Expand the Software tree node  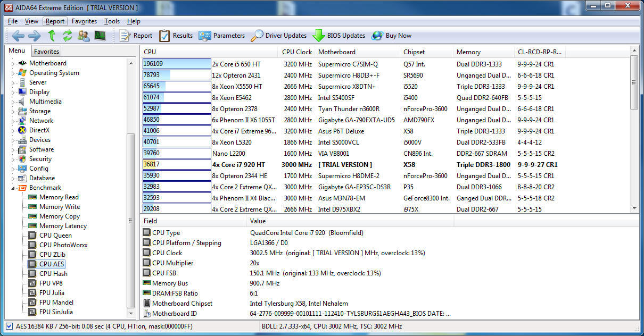tap(13, 149)
